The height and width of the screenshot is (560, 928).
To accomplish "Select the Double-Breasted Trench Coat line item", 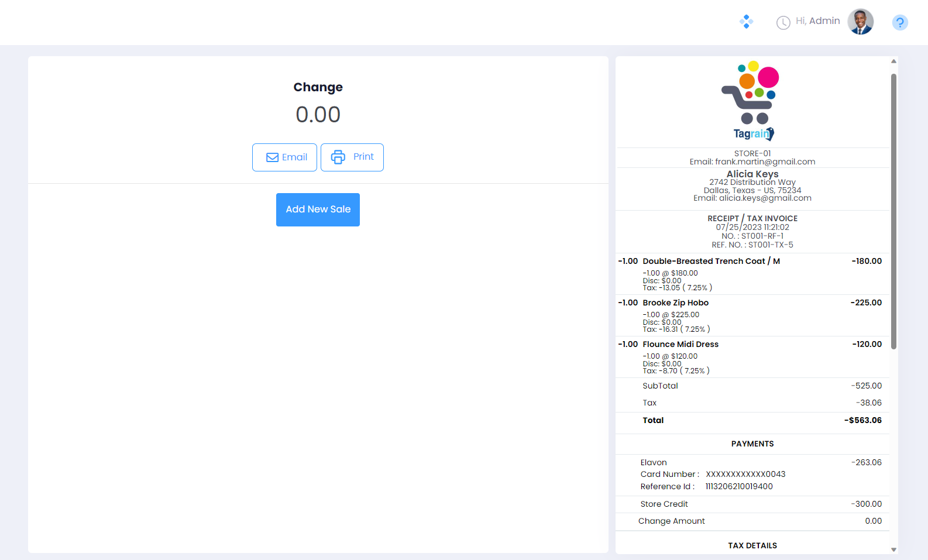I will 711,262.
